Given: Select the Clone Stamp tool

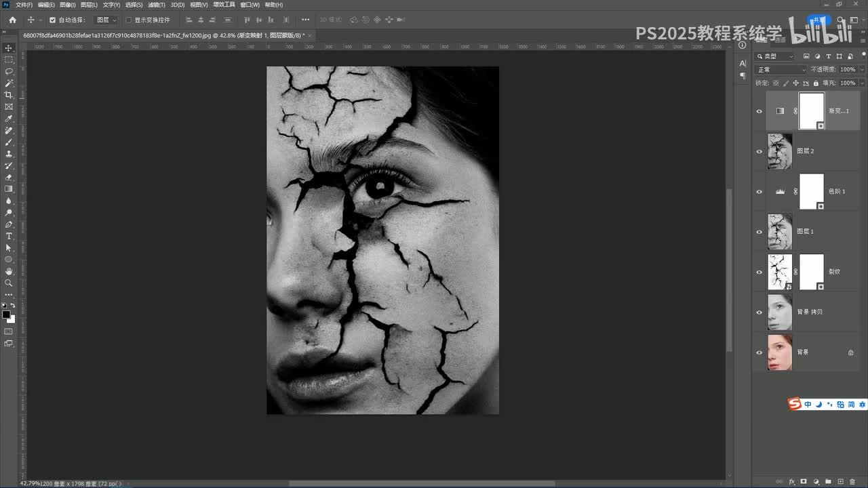Looking at the screenshot, I should pyautogui.click(x=9, y=154).
